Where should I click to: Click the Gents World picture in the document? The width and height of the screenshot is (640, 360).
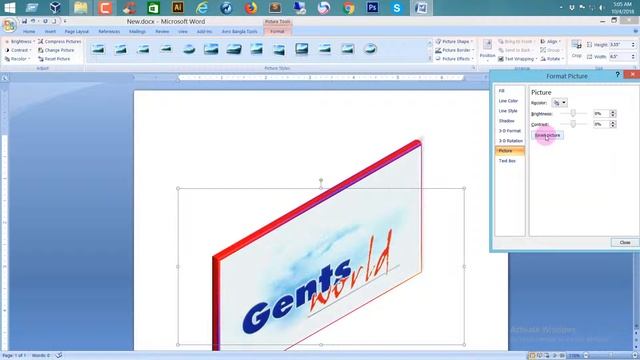pyautogui.click(x=318, y=246)
